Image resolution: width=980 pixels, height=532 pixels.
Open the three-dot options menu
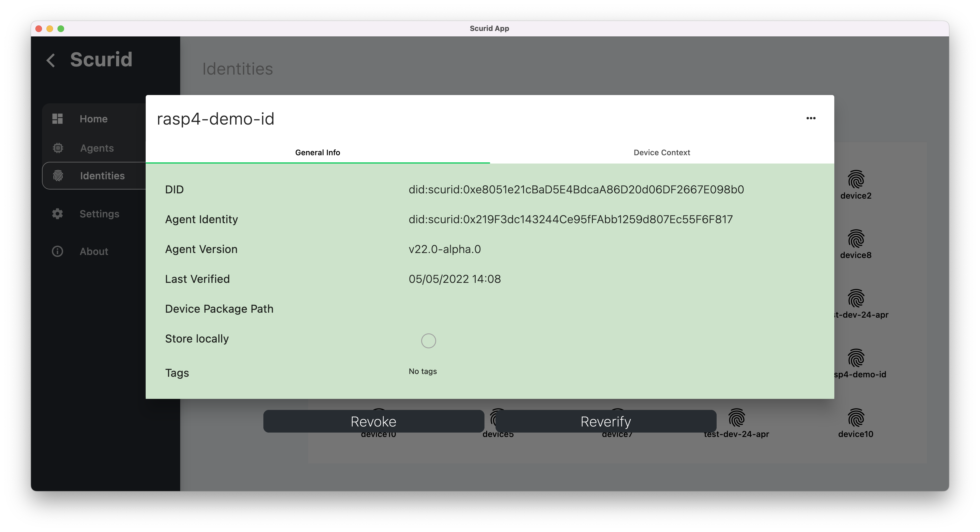point(811,118)
